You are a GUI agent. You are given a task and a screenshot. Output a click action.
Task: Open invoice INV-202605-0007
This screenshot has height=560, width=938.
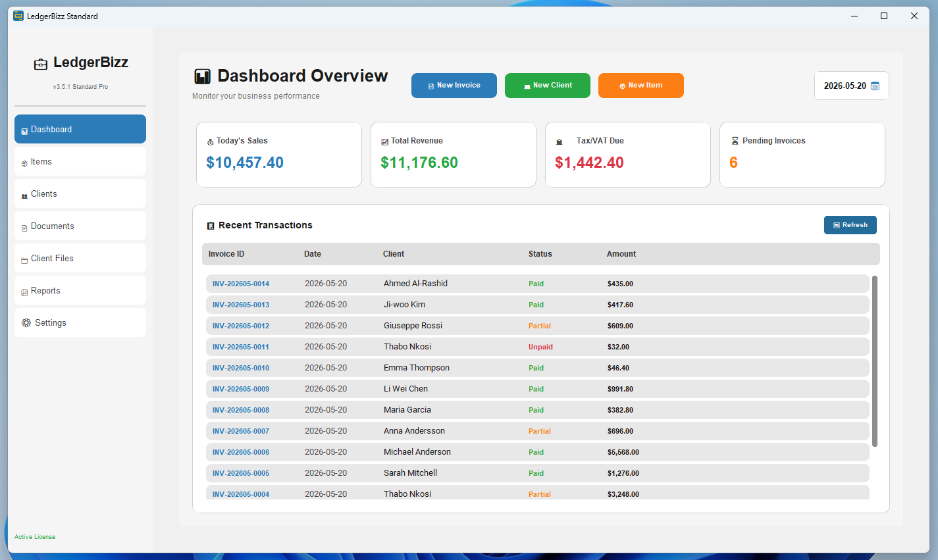[241, 432]
